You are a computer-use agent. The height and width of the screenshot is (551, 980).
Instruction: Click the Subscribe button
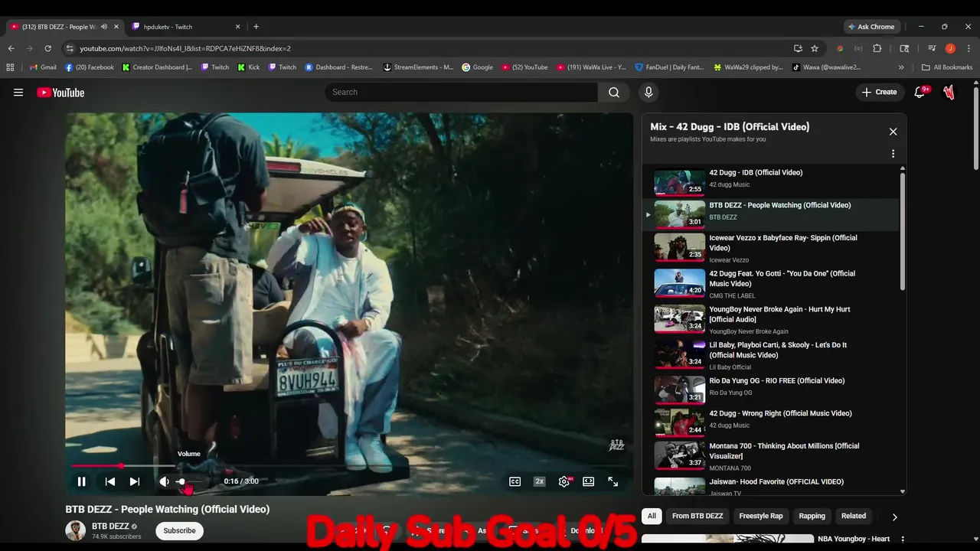[x=179, y=530]
